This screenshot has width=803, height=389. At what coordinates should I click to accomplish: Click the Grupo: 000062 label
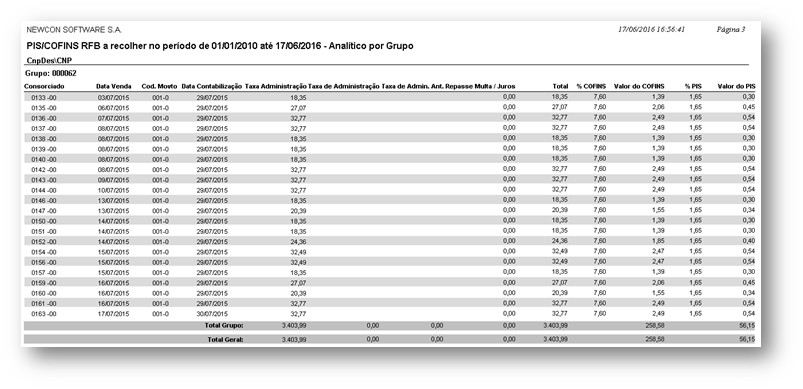click(x=51, y=73)
